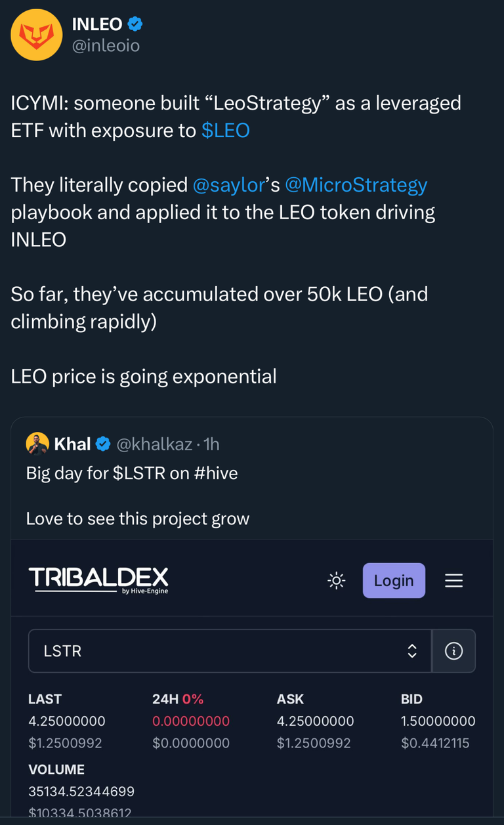The width and height of the screenshot is (504, 825).
Task: Open the TribalDex hamburger menu
Action: point(453,580)
